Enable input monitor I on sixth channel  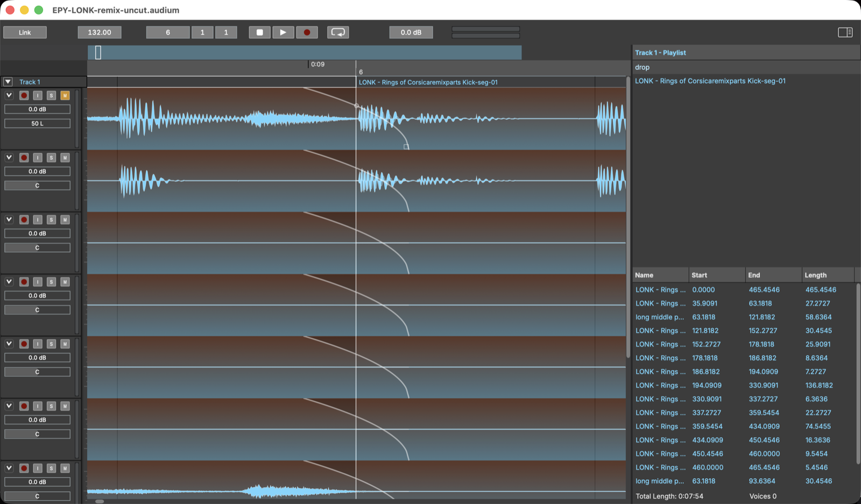point(38,406)
